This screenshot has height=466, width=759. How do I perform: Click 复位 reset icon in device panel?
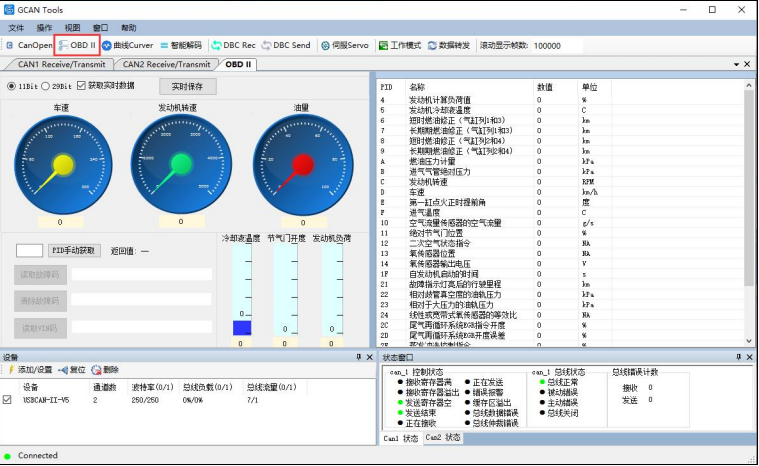tap(71, 369)
